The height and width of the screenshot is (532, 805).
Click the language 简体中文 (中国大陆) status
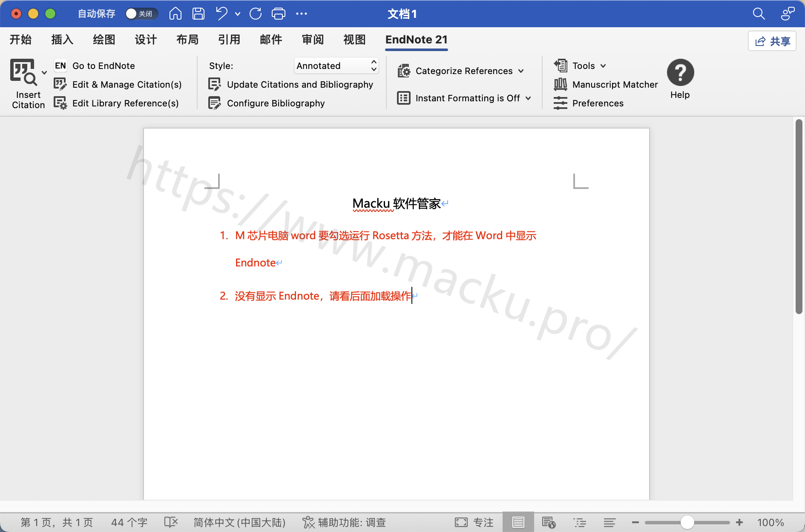point(239,522)
